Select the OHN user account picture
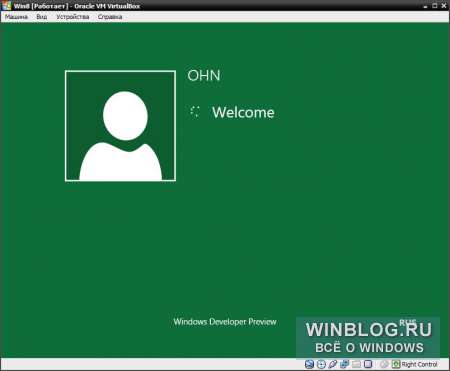The image size is (450, 371). tap(120, 126)
